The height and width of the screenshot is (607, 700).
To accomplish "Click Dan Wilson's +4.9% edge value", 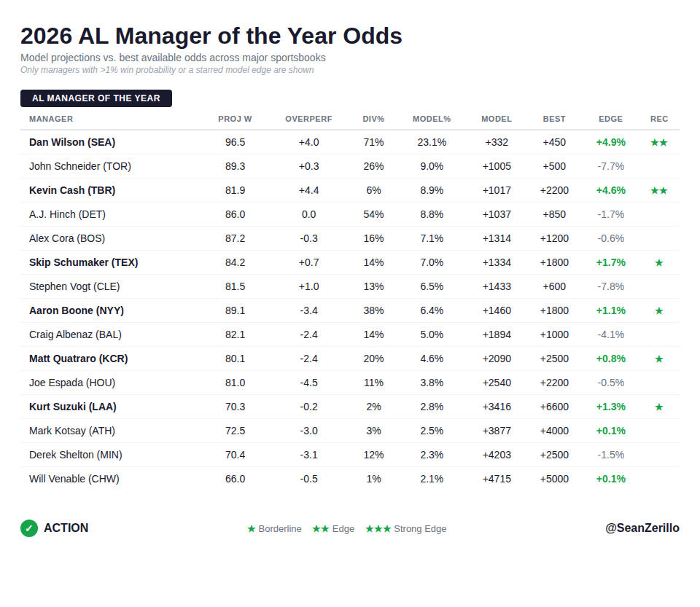I will point(610,142).
